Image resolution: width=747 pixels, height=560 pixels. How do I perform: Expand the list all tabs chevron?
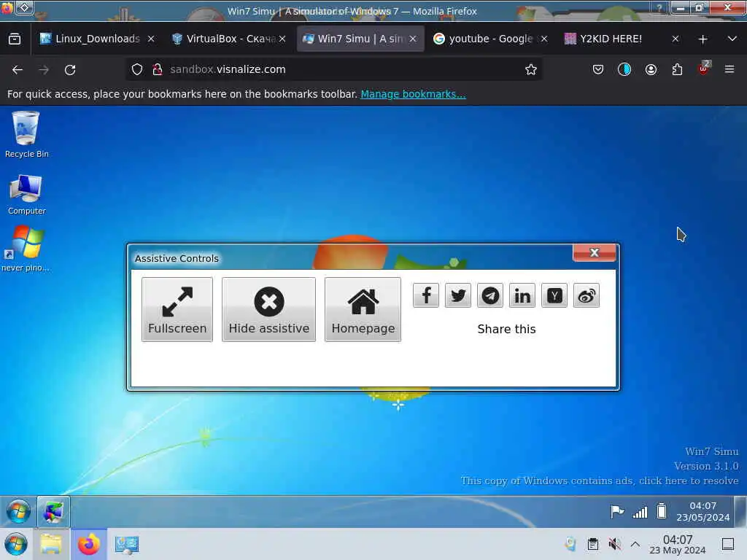(732, 39)
